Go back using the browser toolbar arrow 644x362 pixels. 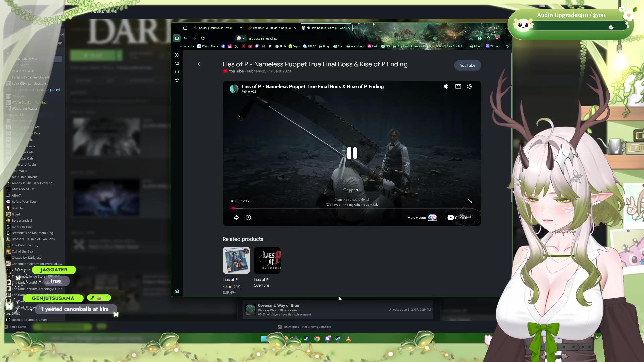[x=185, y=38]
